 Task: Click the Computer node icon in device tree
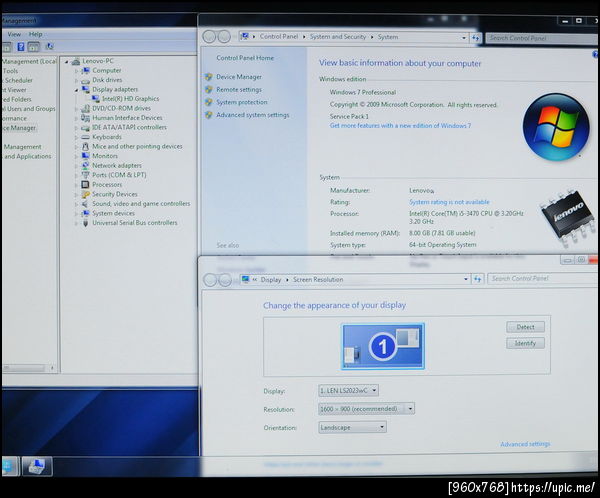[86, 70]
